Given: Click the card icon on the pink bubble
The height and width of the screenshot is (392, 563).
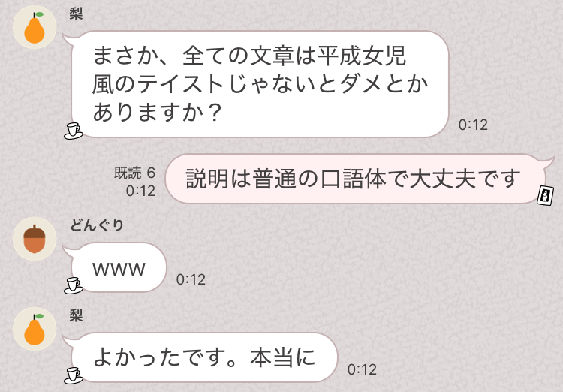Looking at the screenshot, I should coord(545,196).
